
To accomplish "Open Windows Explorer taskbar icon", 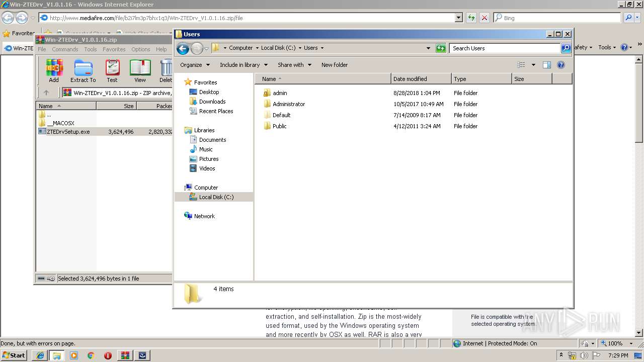I will [56, 355].
